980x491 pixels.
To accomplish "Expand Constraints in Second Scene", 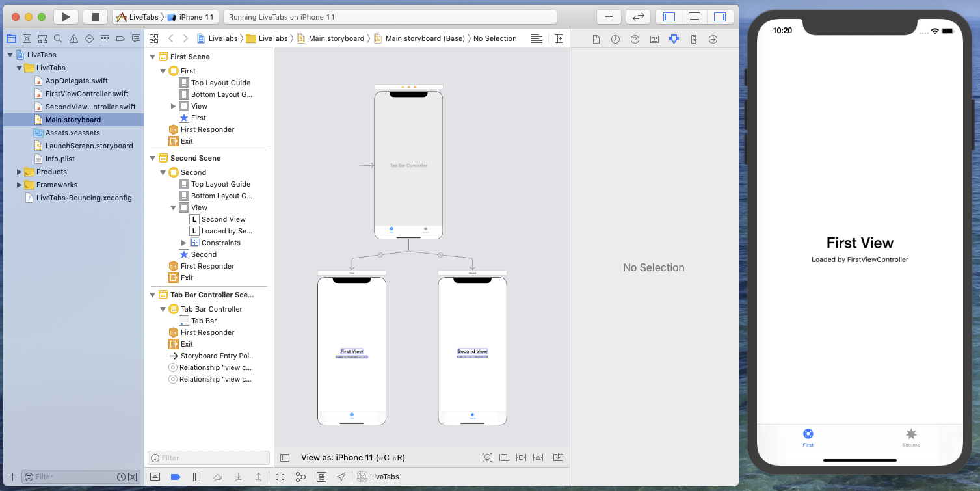I will pyautogui.click(x=184, y=243).
